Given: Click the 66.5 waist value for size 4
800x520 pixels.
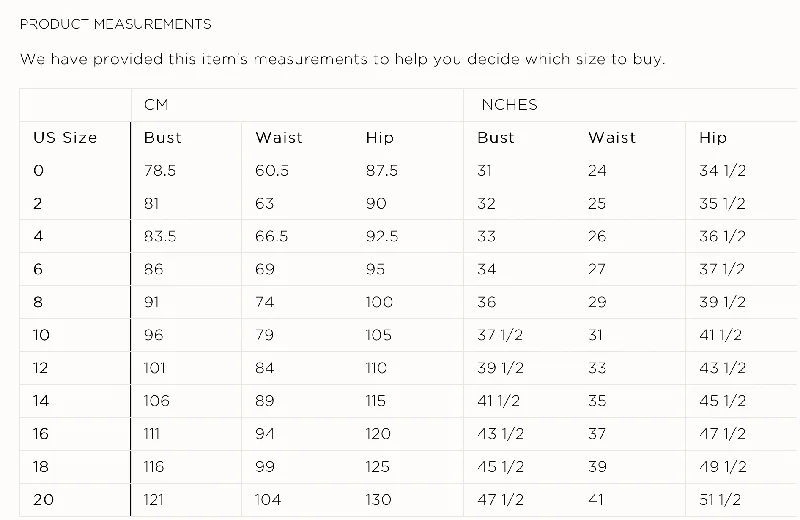Looking at the screenshot, I should click(x=271, y=236).
